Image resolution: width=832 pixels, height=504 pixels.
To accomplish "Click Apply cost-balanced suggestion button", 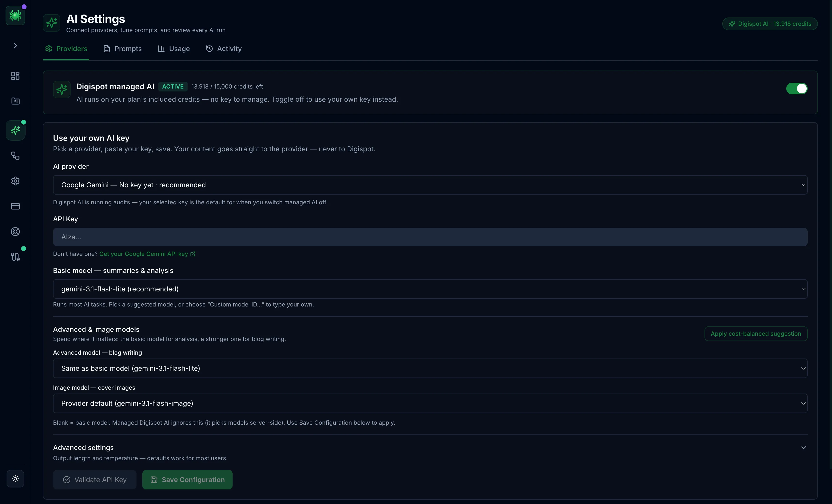I will 756,333.
